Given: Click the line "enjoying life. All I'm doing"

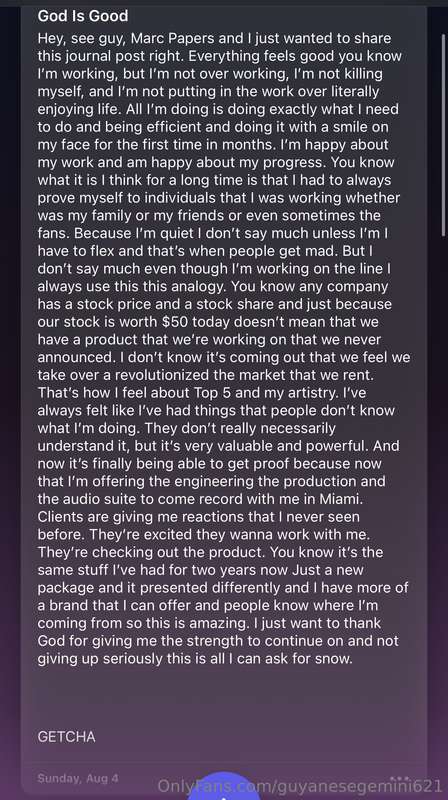Looking at the screenshot, I should 218,109.
